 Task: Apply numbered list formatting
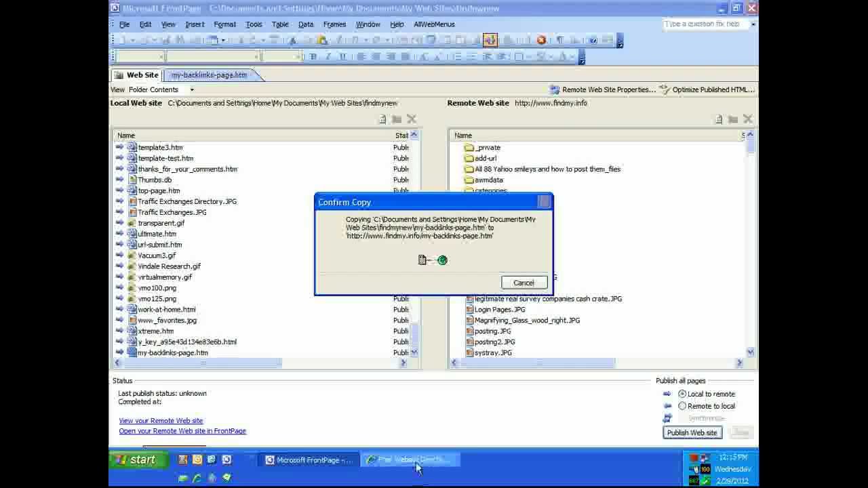[458, 57]
